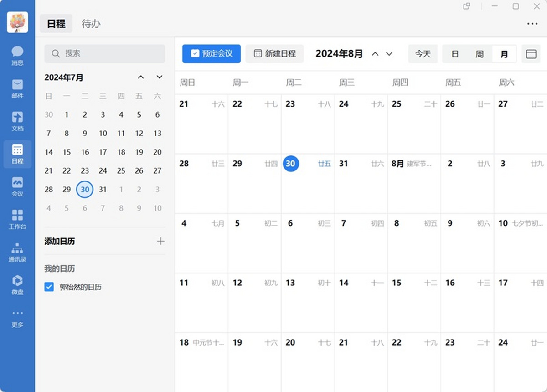
Task: Open the 文档 documents icon
Action: coord(17,121)
